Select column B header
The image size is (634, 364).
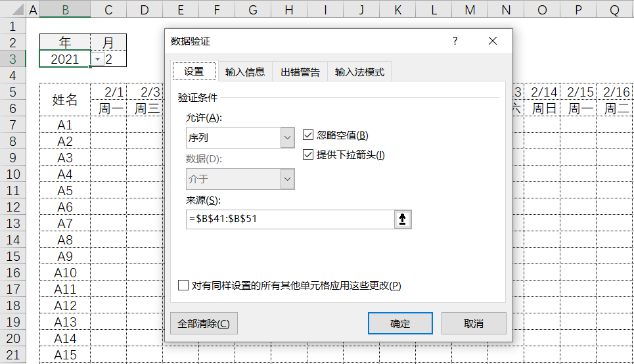coord(65,9)
